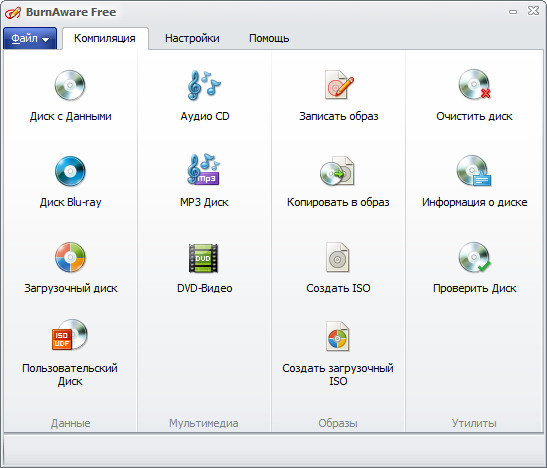Click the Мультимедиа group label

point(204,423)
